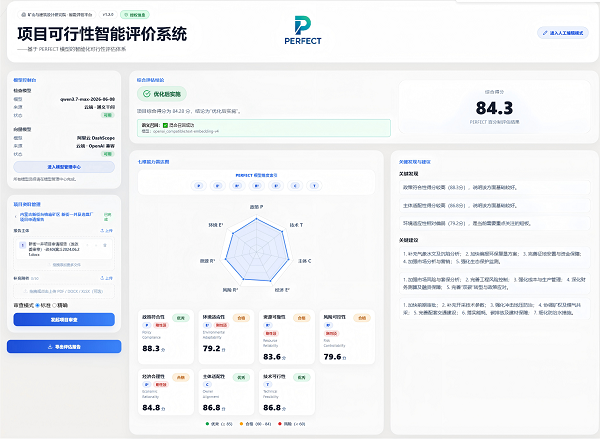Image resolution: width=600 pixels, height=439 pixels.
Task: Open the manual edit mode button at top right
Action: (562, 33)
